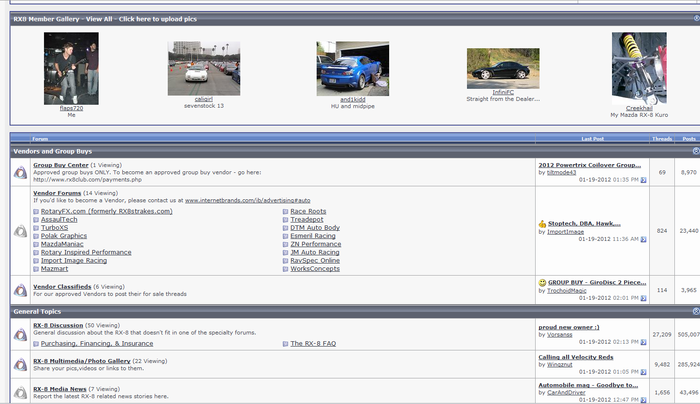Screen dimensions: 700x404
Task: Select the Last Post column header
Action: coord(592,139)
